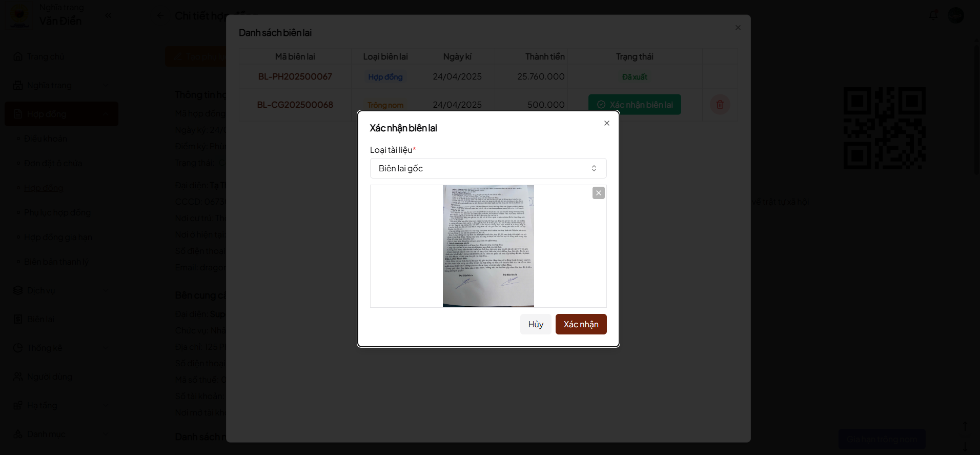This screenshot has height=455, width=980.
Task: Open receipt BL-PH202500067 link
Action: 295,76
